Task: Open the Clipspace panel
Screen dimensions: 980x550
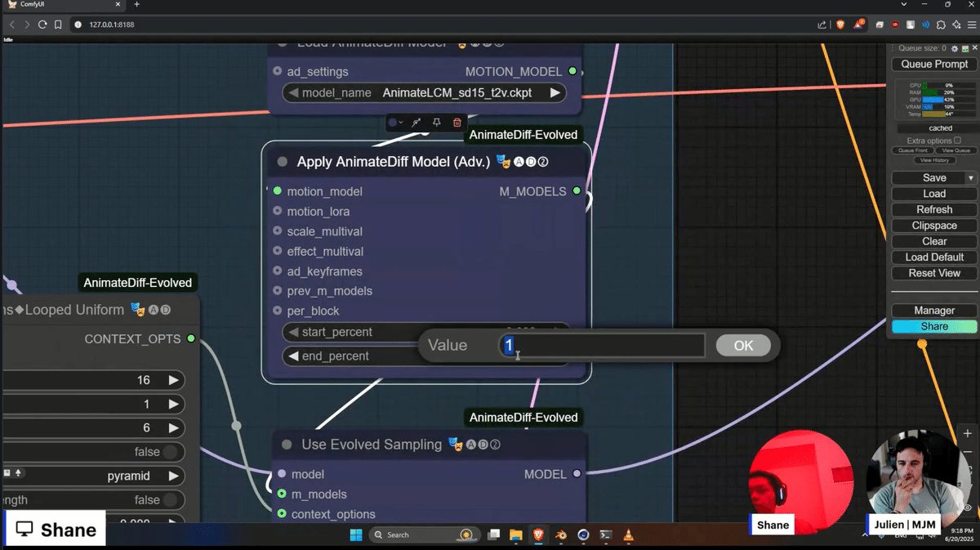Action: click(934, 226)
